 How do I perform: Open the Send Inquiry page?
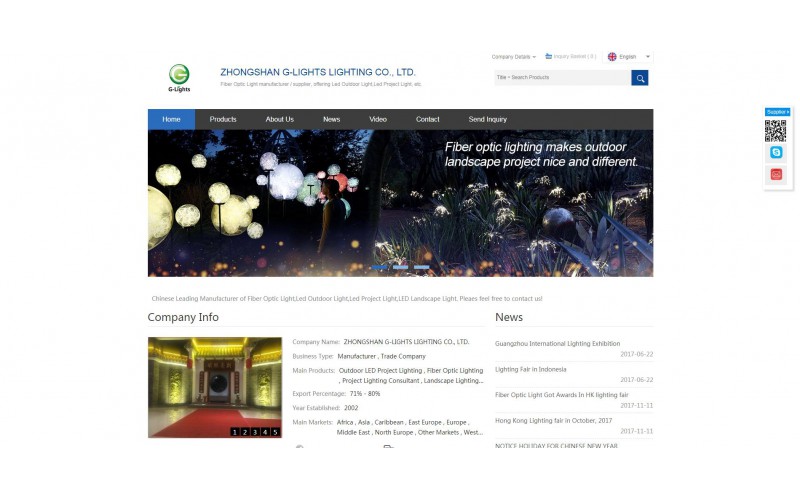click(488, 119)
